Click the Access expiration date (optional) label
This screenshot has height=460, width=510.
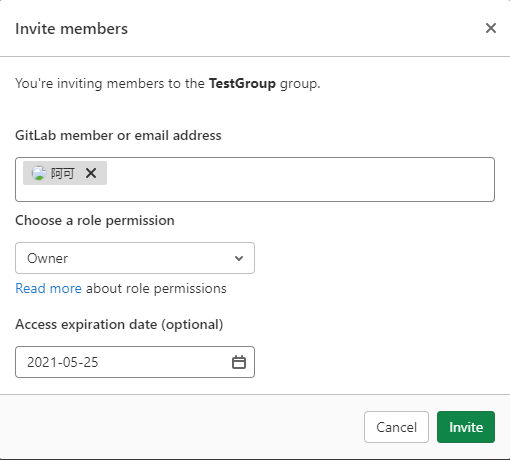click(x=119, y=324)
